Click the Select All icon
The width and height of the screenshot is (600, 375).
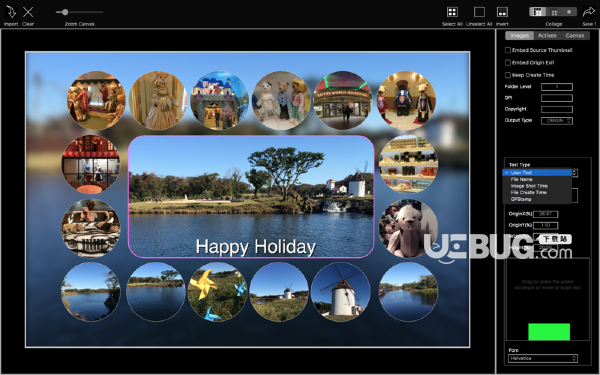pos(452,12)
